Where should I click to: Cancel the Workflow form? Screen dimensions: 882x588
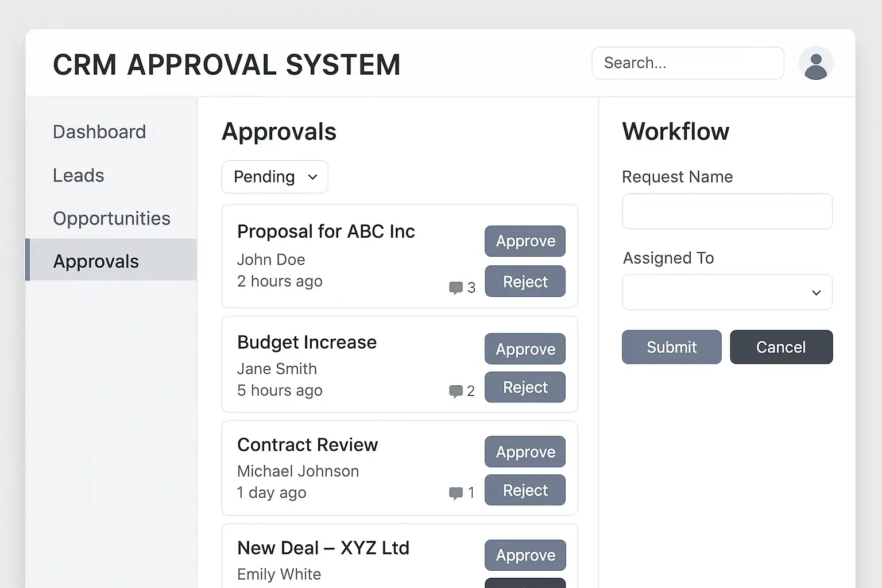point(781,347)
